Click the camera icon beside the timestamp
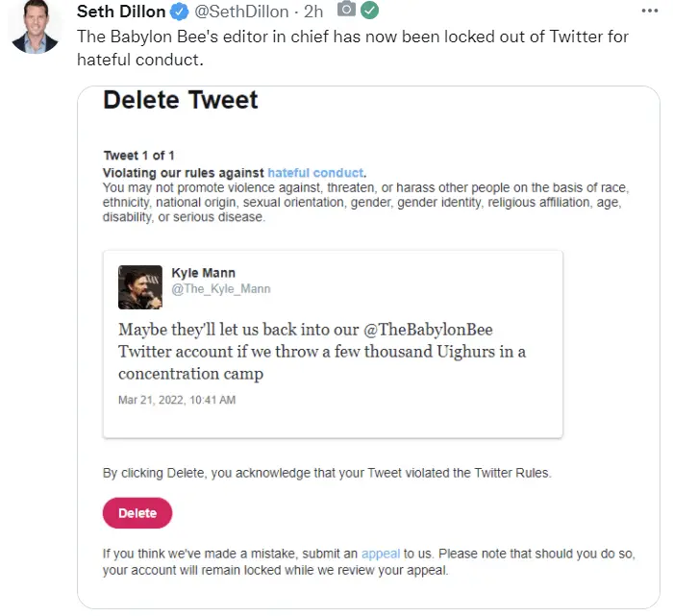The width and height of the screenshot is (673, 616). [x=346, y=11]
